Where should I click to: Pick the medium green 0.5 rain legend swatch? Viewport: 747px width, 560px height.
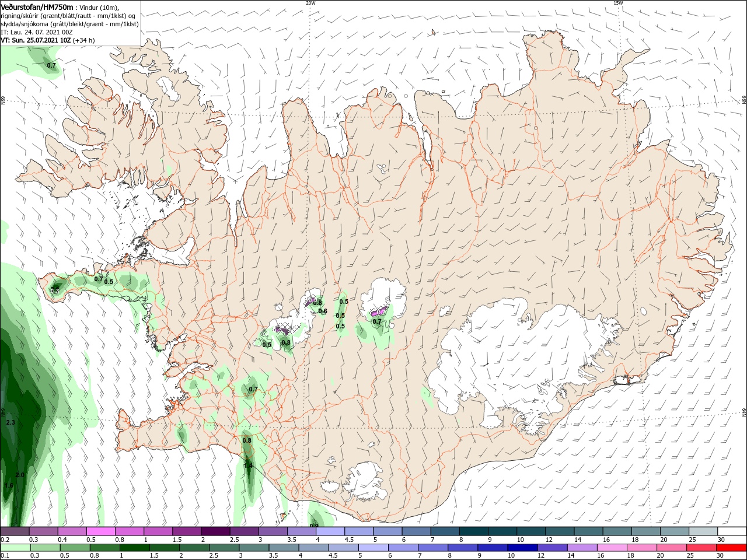pyautogui.click(x=74, y=548)
